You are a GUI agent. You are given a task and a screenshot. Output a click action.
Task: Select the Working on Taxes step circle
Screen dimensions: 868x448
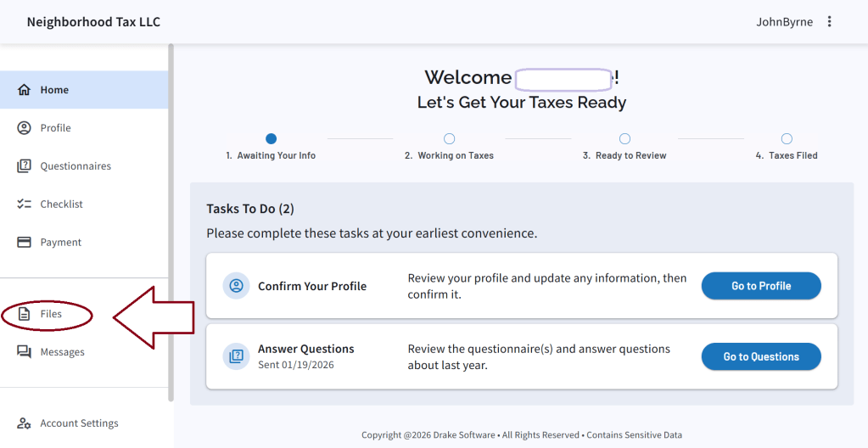(449, 138)
